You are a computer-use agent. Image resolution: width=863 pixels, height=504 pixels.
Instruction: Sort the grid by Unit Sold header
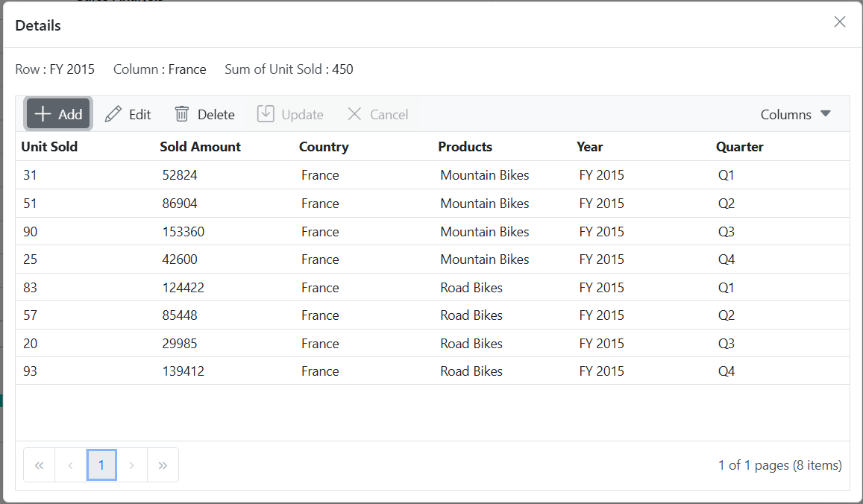click(49, 146)
